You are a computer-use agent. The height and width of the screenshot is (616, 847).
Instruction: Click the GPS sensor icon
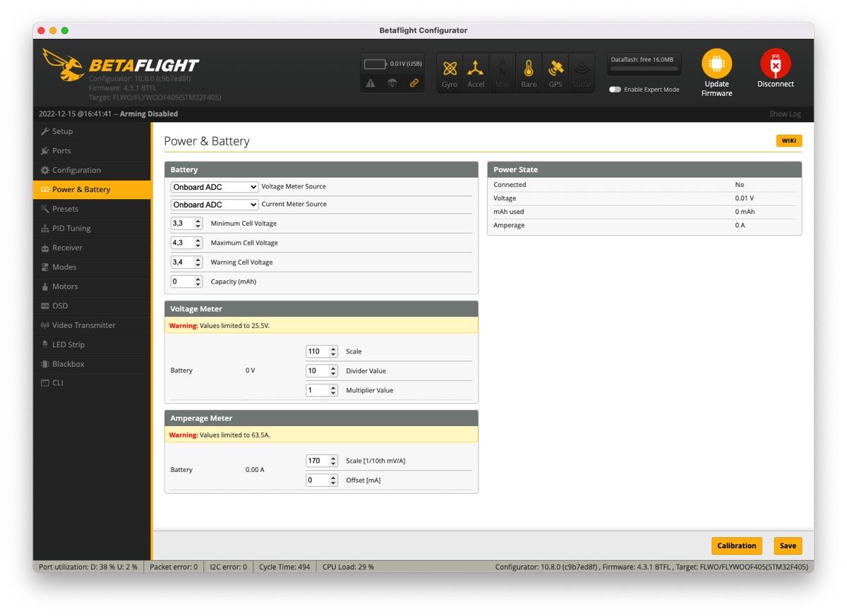(x=555, y=73)
